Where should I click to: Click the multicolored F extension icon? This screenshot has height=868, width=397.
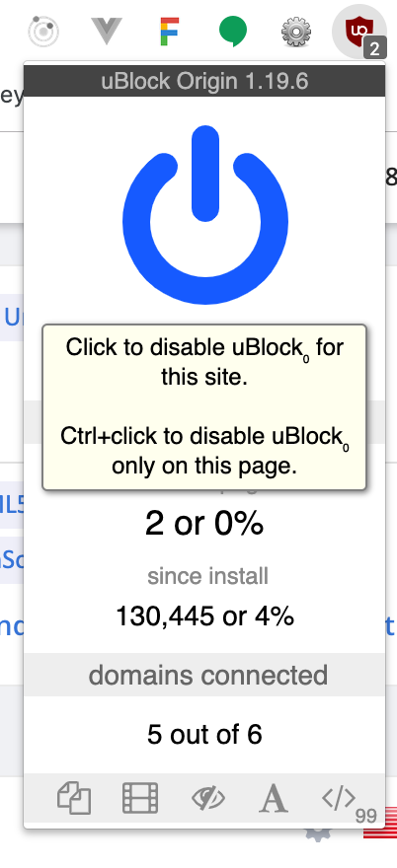point(169,31)
